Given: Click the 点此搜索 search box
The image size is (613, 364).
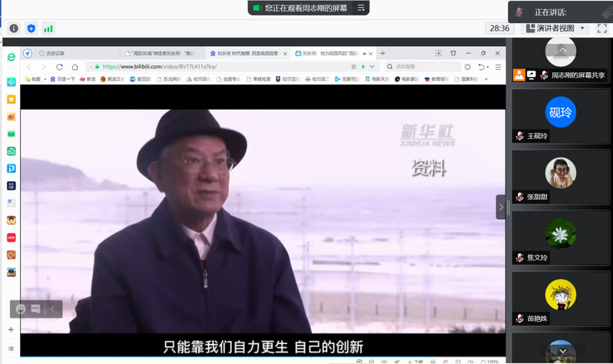Looking at the screenshot, I should (423, 67).
